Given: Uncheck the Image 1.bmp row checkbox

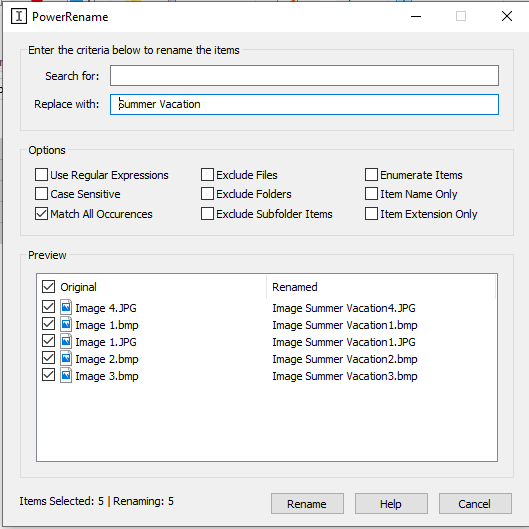Looking at the screenshot, I should click(x=48, y=324).
